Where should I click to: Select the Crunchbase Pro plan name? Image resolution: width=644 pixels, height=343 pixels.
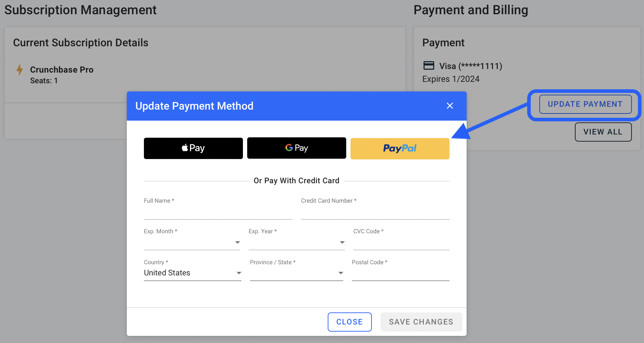62,70
